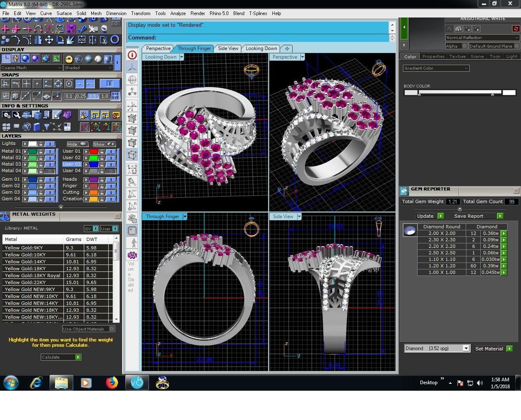Image resolution: width=521 pixels, height=420 pixels.
Task: Open the notes pencil icon in Info & Settings
Action: coord(57,115)
